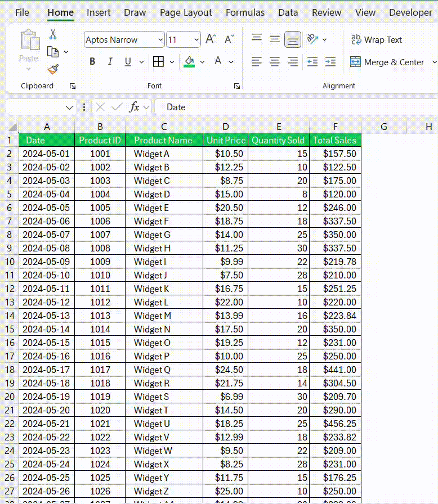Apply green fill color bucket
Screen dimensions: 438x504
[x=189, y=61]
